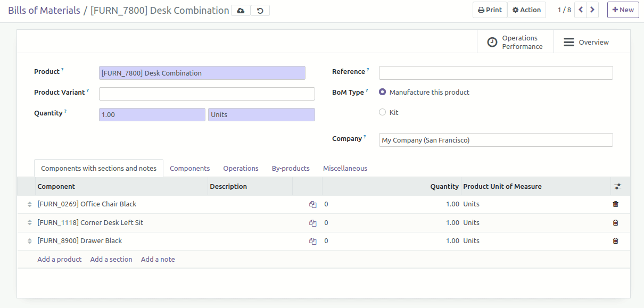
Task: Click the New button
Action: click(x=623, y=10)
